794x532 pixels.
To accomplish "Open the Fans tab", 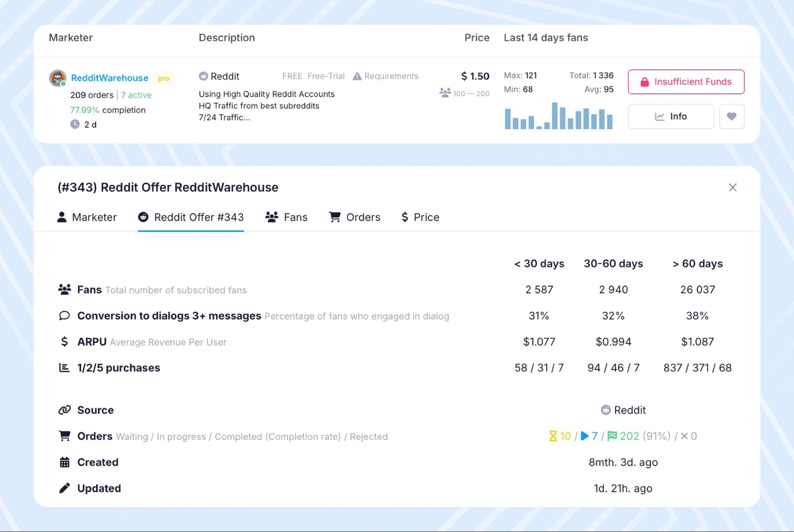I will pos(286,217).
